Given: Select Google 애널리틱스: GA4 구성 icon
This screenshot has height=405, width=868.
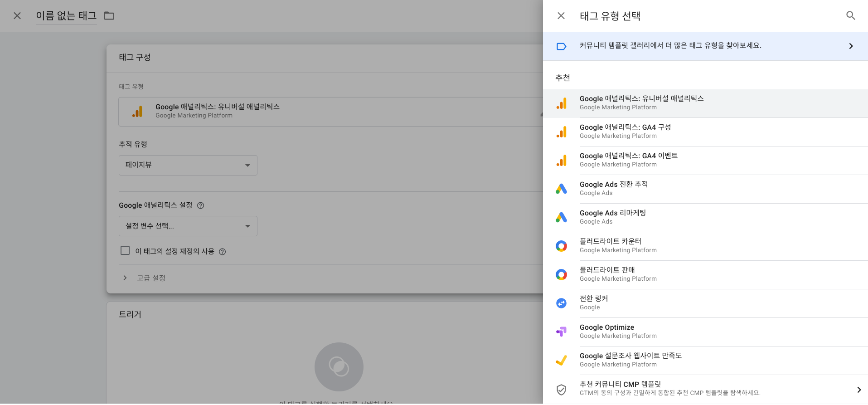Looking at the screenshot, I should tap(562, 132).
